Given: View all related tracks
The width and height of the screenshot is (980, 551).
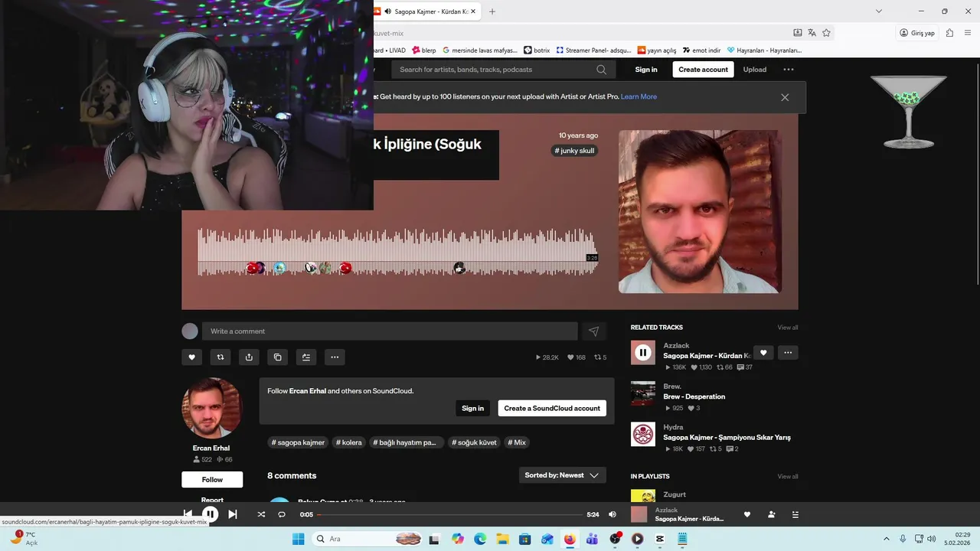Looking at the screenshot, I should click(788, 328).
